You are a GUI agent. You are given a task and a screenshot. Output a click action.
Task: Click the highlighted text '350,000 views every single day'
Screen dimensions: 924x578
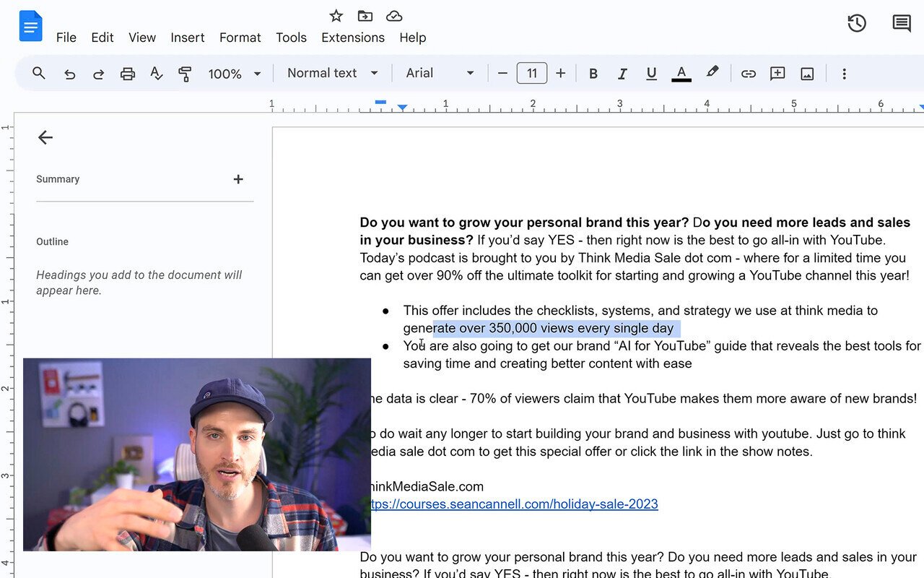(x=581, y=329)
